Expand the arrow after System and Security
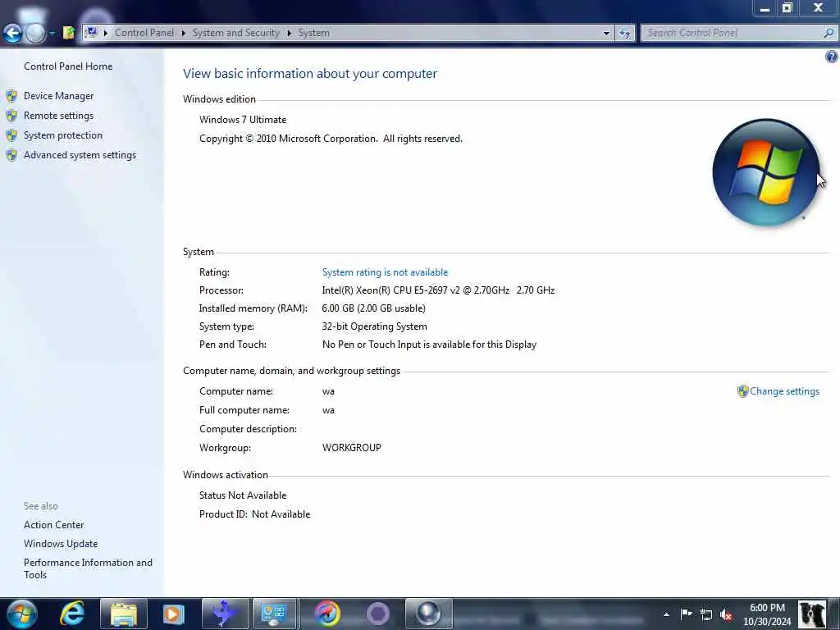The height and width of the screenshot is (630, 840). pos(290,33)
